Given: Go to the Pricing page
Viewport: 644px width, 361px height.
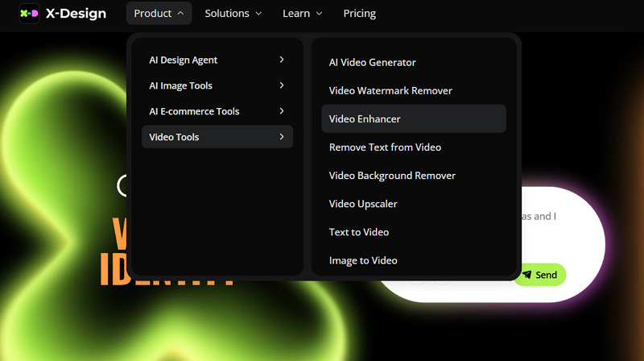Looking at the screenshot, I should point(359,13).
